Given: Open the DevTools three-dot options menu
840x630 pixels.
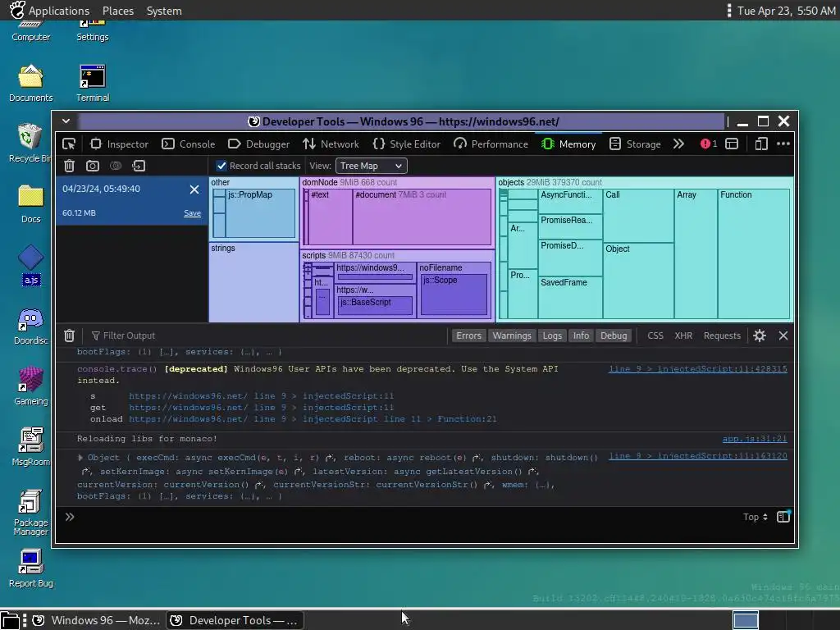Looking at the screenshot, I should point(783,144).
